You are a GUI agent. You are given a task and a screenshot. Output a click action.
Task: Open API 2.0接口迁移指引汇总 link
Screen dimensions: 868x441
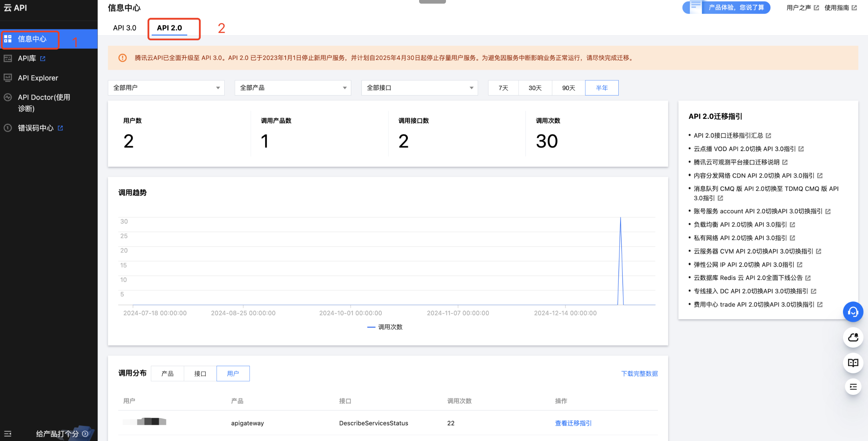(728, 135)
